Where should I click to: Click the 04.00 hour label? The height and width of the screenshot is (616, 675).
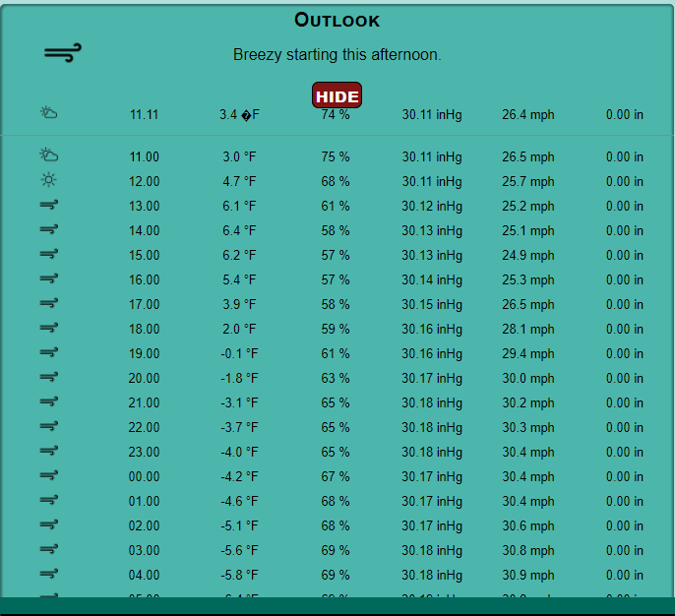(x=145, y=575)
